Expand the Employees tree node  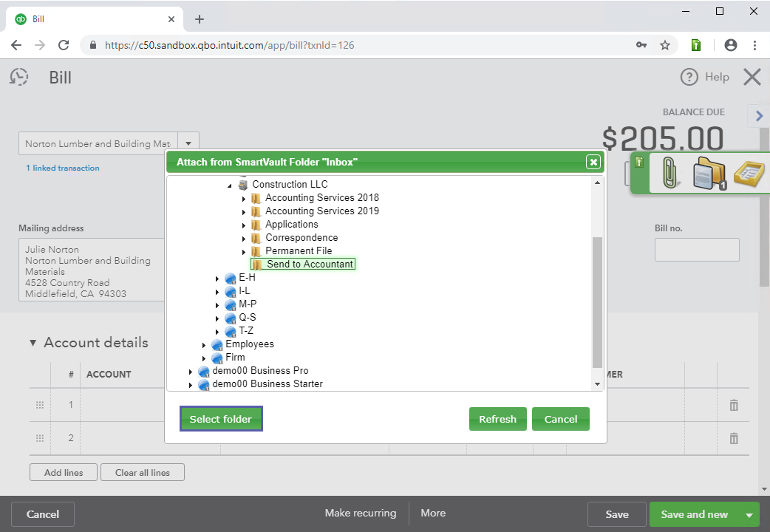[204, 344]
